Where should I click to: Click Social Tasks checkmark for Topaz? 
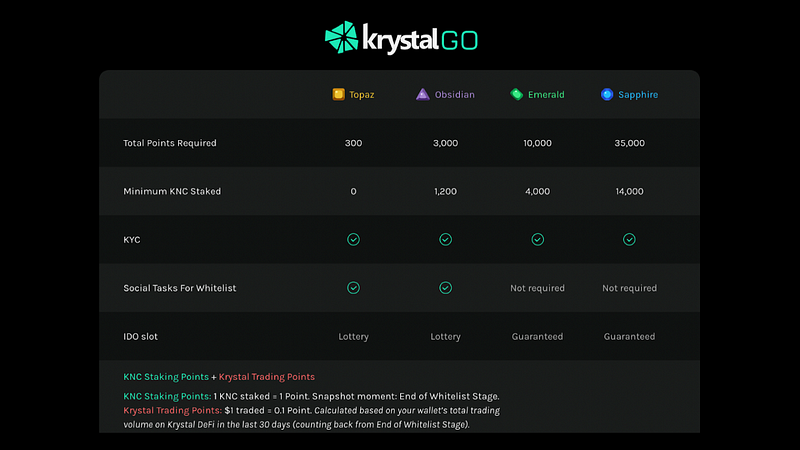tap(353, 288)
